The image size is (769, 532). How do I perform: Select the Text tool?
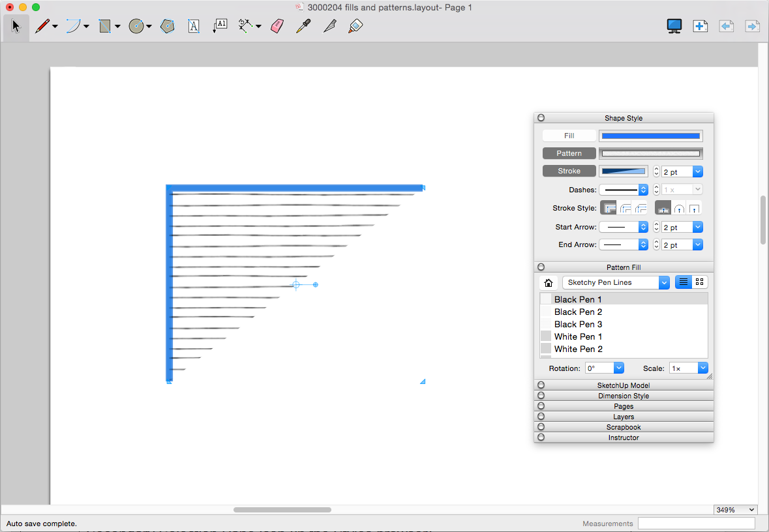[x=194, y=26]
